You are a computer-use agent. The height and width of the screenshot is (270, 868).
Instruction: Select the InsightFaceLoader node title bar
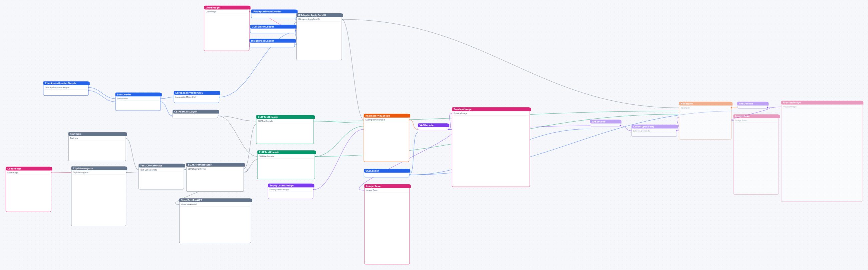click(x=273, y=41)
